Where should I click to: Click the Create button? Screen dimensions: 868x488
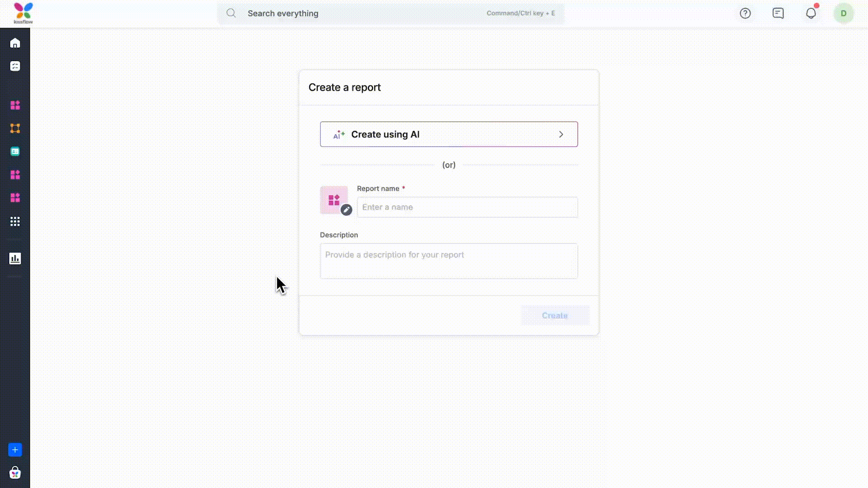555,315
